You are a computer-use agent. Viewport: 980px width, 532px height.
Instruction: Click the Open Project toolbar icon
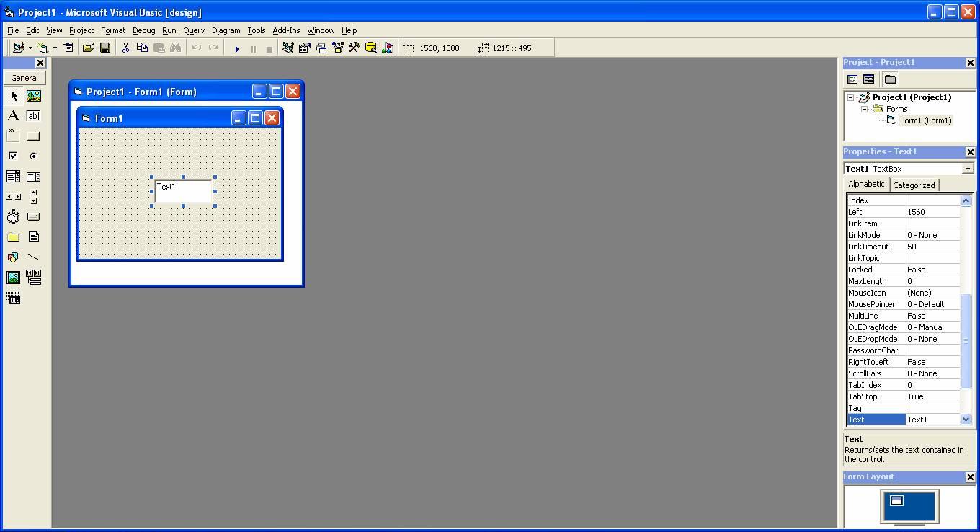coord(88,48)
